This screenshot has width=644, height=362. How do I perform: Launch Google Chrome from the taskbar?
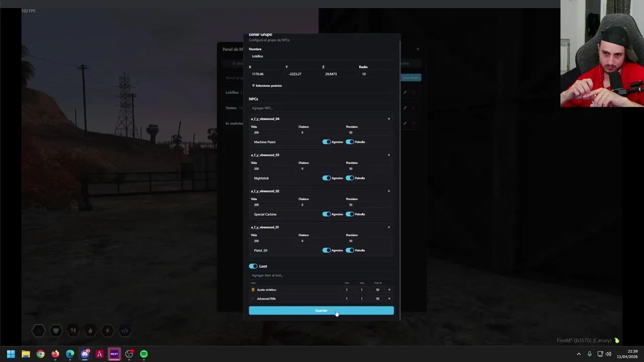pos(40,354)
